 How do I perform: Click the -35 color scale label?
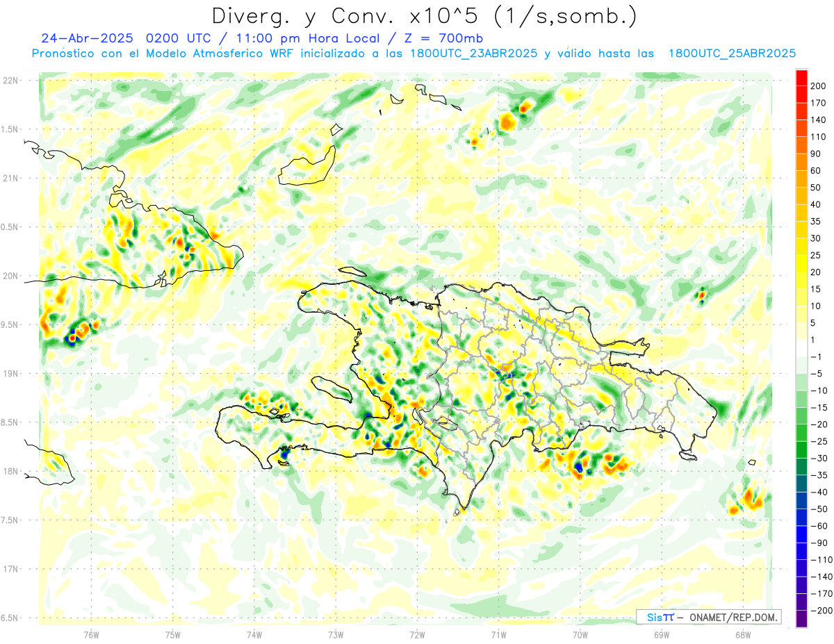[x=818, y=475]
